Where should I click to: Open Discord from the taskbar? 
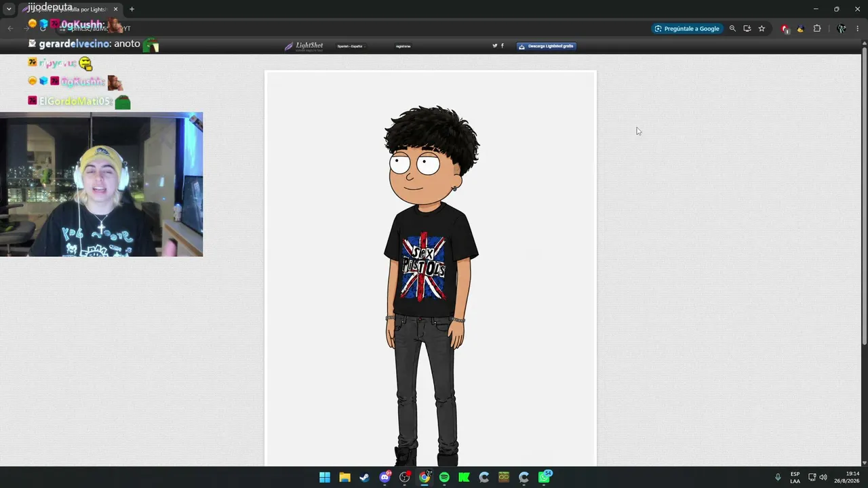click(384, 477)
